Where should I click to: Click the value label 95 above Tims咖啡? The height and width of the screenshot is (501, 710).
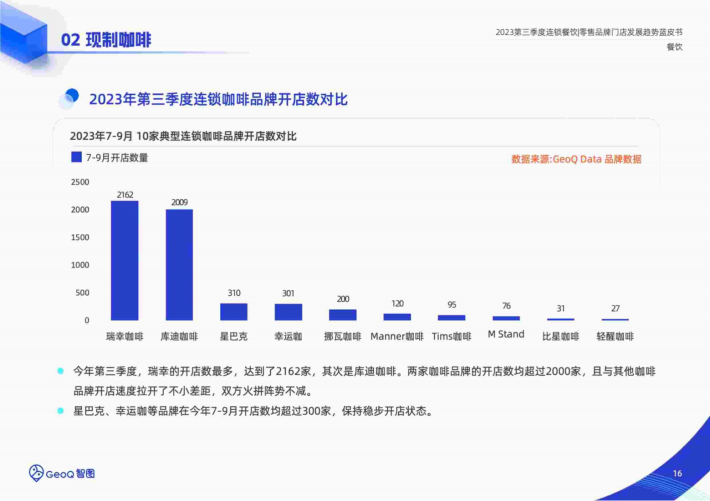coord(452,305)
